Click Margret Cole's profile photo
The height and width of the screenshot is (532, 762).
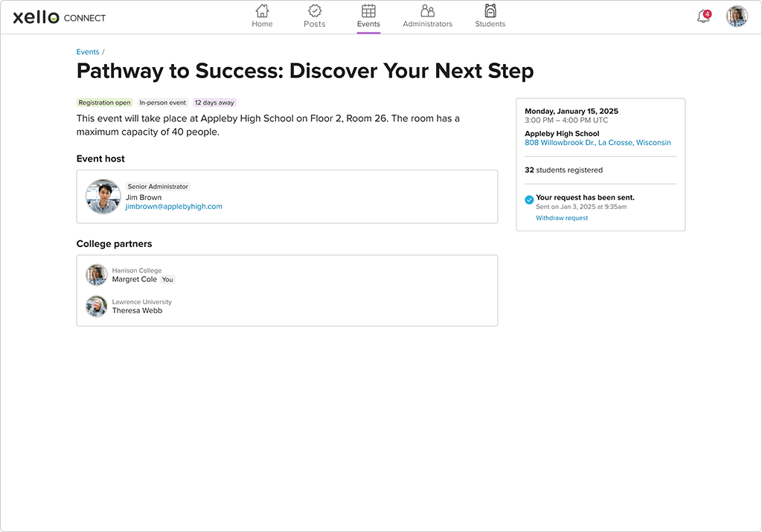coord(97,275)
